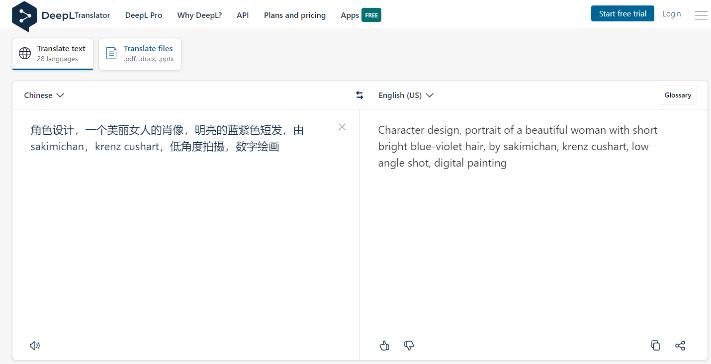Select the Translate text tab

53,53
